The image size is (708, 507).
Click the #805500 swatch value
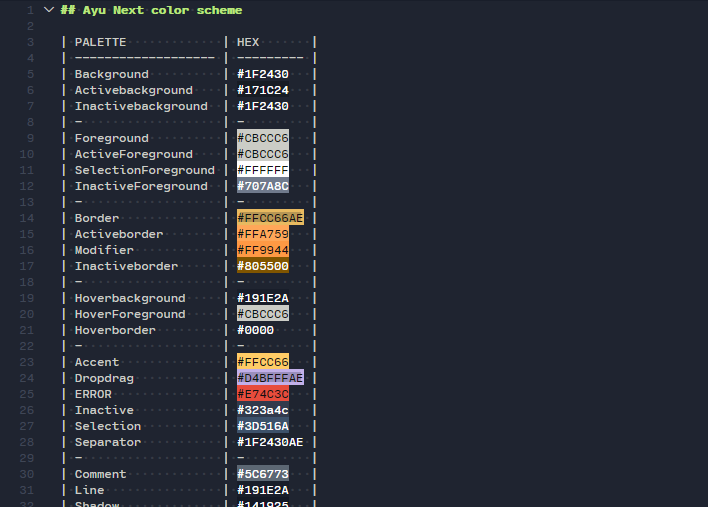tap(263, 266)
